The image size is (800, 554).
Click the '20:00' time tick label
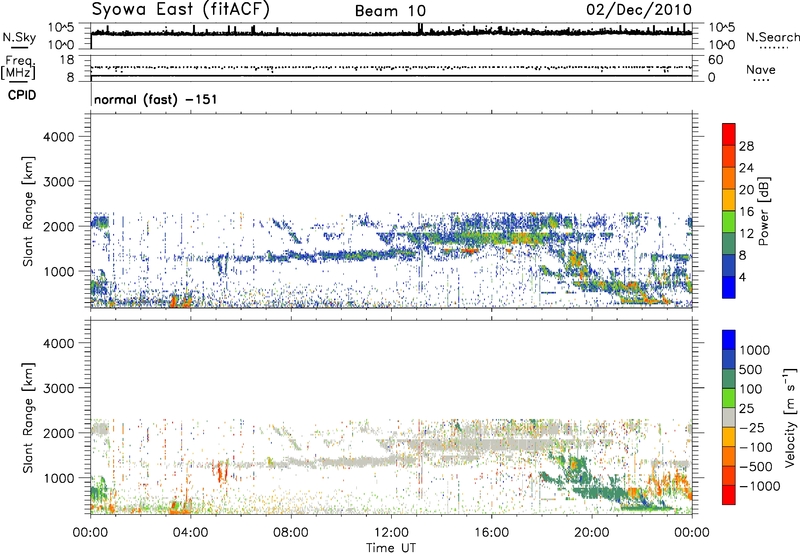[592, 533]
